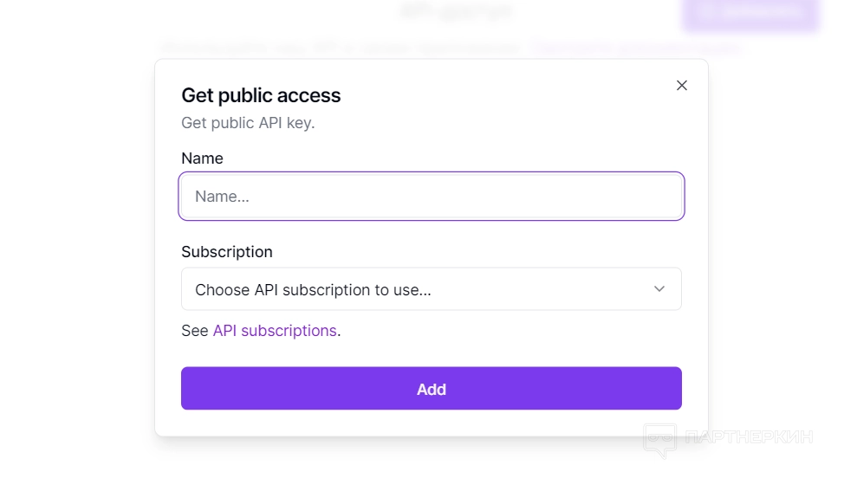Click the Name input field
The height and width of the screenshot is (504, 857).
click(x=431, y=197)
